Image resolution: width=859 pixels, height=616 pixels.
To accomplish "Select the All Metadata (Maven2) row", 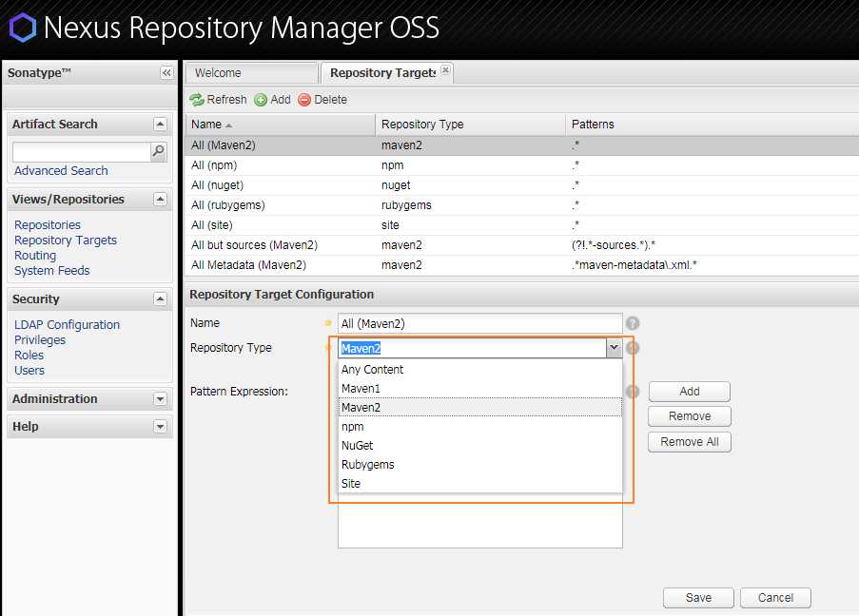I will coord(521,265).
